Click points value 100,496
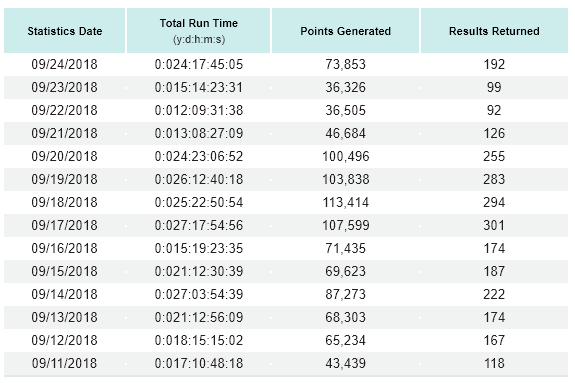Viewport: 575px width, 383px height. (x=345, y=157)
